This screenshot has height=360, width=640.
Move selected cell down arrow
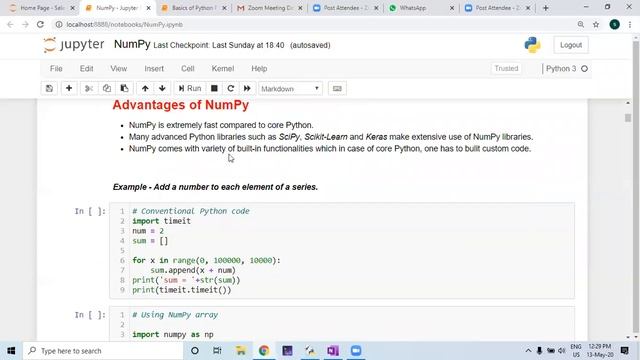[162, 89]
